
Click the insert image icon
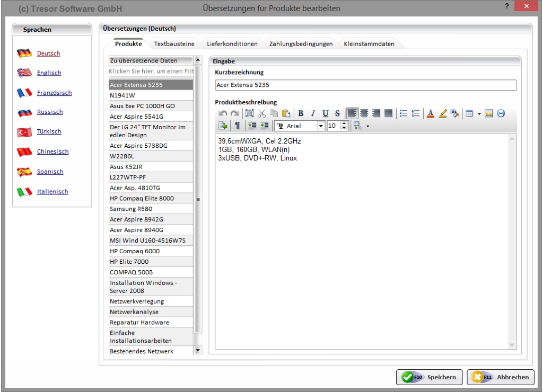(x=489, y=113)
